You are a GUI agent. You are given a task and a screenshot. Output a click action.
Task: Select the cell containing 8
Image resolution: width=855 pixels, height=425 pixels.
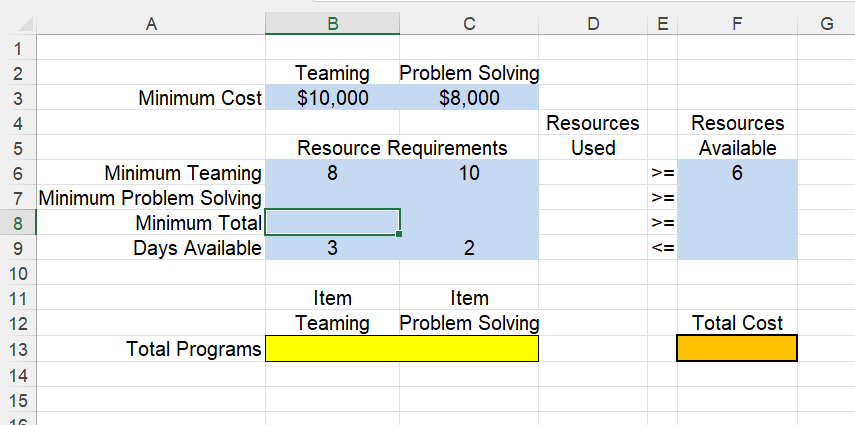pyautogui.click(x=333, y=173)
